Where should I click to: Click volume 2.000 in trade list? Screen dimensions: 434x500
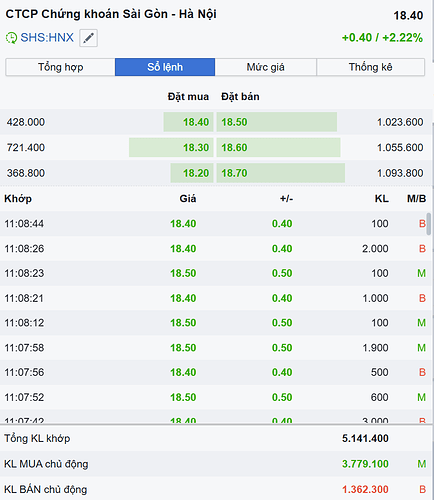(375, 249)
